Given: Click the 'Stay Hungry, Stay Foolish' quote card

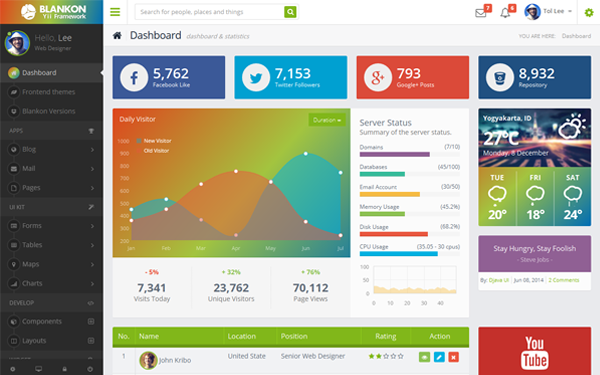Looking at the screenshot, I should [x=535, y=254].
